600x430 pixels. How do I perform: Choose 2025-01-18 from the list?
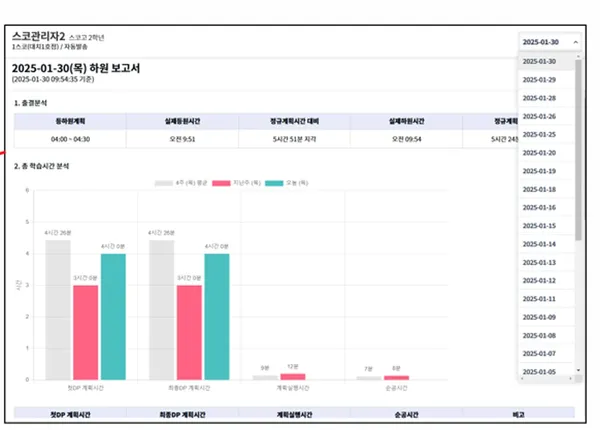[546, 189]
